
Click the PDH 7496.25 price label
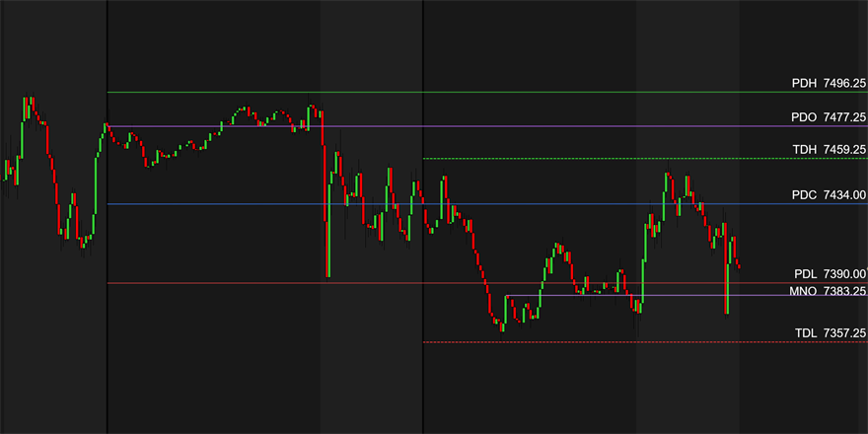point(829,84)
